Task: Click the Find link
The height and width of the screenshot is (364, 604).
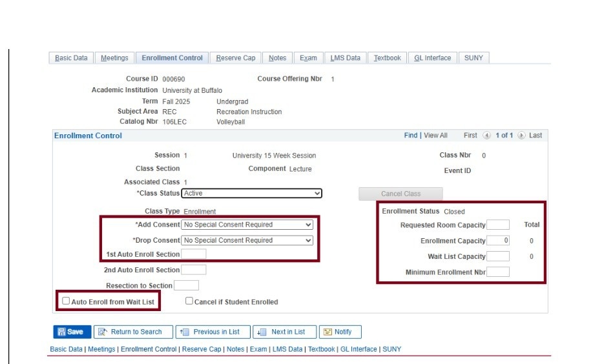Action: point(410,136)
